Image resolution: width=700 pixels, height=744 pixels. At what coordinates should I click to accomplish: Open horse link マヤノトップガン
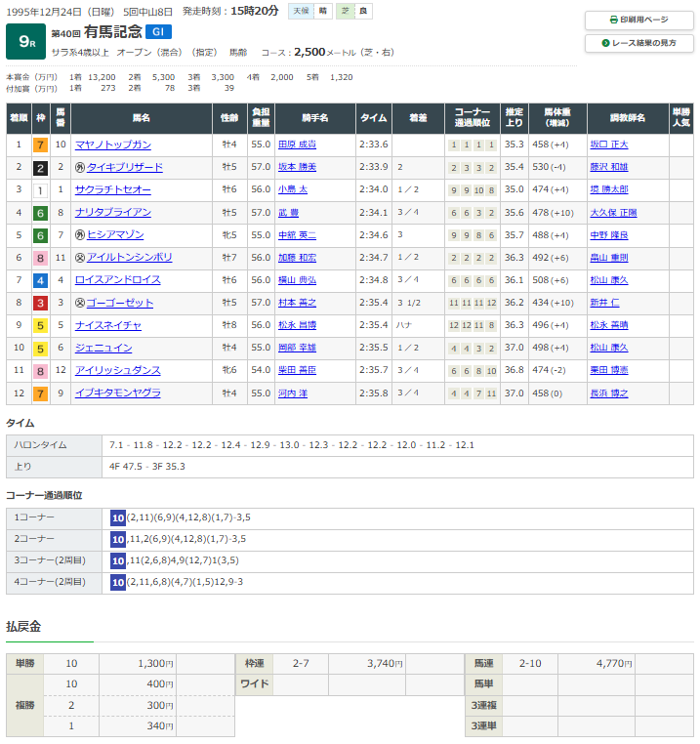pyautogui.click(x=113, y=145)
